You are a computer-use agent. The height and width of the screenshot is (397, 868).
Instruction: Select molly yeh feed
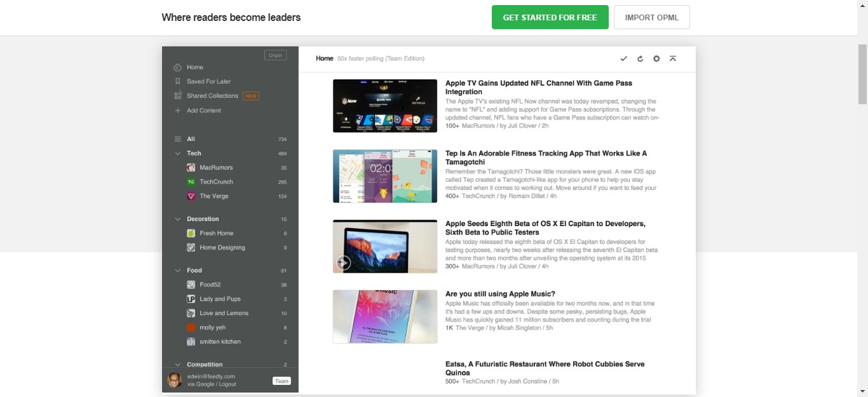212,328
